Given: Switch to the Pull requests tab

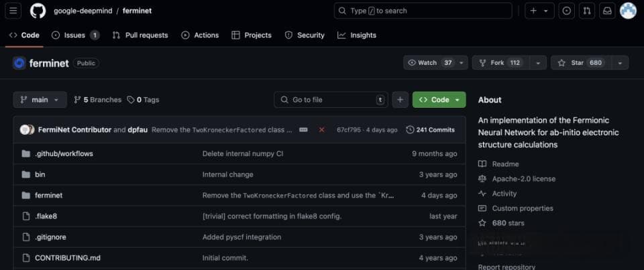Looking at the screenshot, I should pos(140,36).
